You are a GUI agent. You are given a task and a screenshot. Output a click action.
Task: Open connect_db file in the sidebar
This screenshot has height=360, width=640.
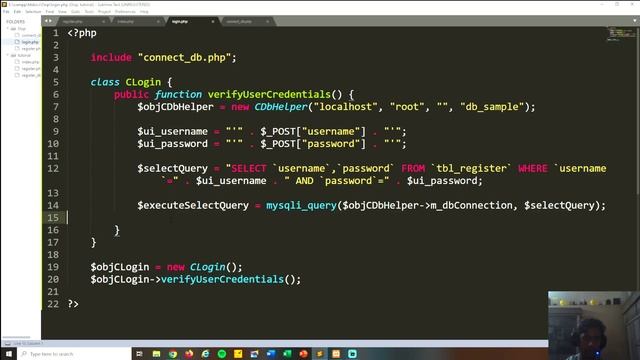[28, 35]
